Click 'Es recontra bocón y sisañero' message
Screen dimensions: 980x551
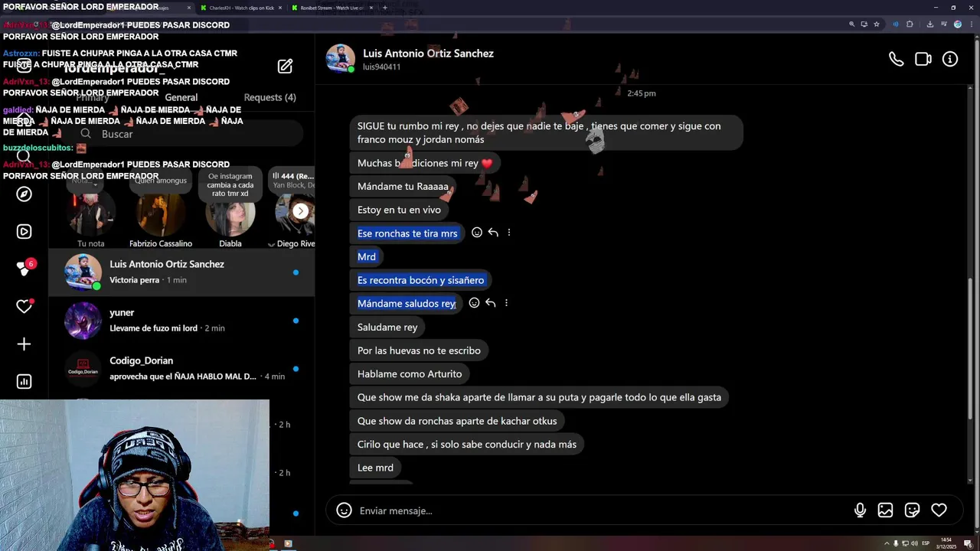coord(420,280)
